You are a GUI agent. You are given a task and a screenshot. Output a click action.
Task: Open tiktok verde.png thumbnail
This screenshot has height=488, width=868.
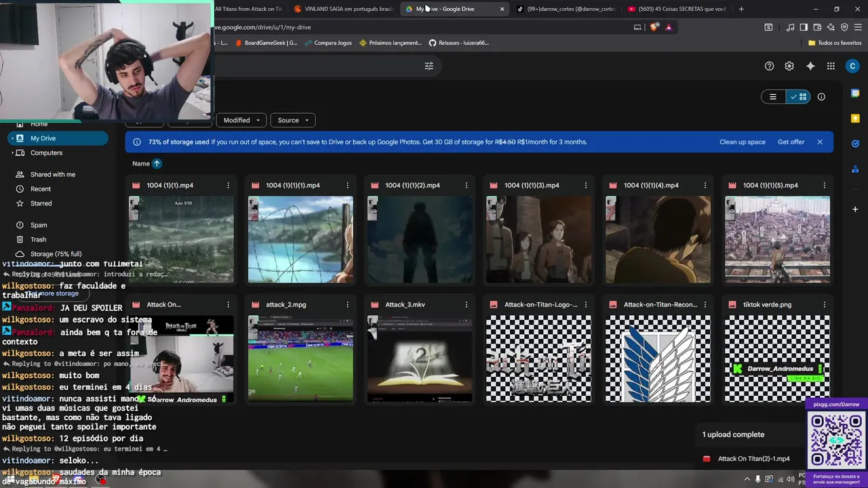coord(777,359)
